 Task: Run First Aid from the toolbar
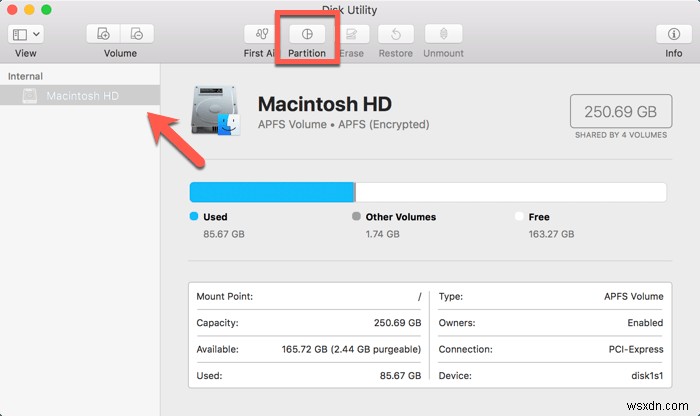[261, 34]
